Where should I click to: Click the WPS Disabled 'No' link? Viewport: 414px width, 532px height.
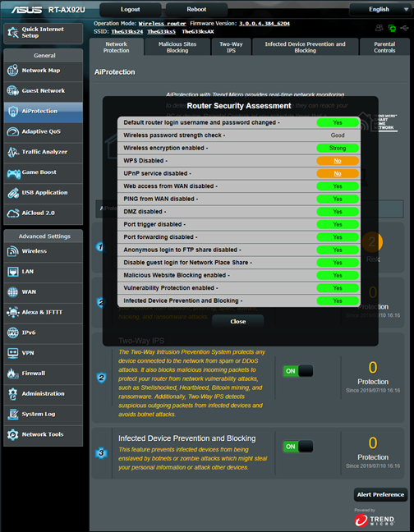[338, 161]
